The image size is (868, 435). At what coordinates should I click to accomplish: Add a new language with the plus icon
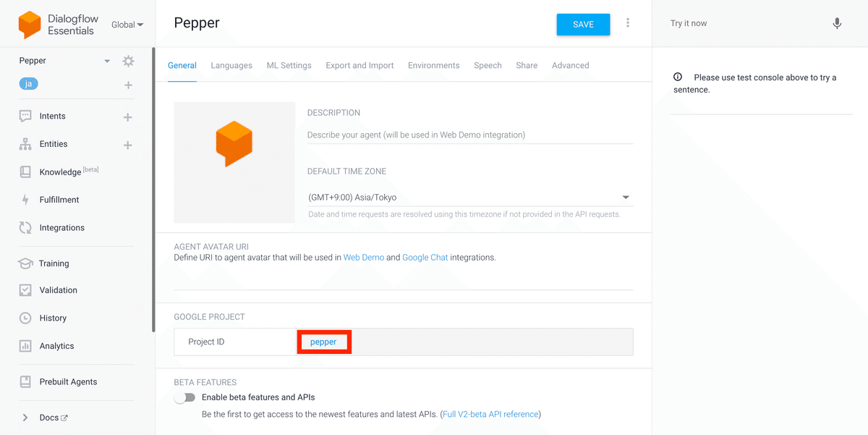click(128, 85)
